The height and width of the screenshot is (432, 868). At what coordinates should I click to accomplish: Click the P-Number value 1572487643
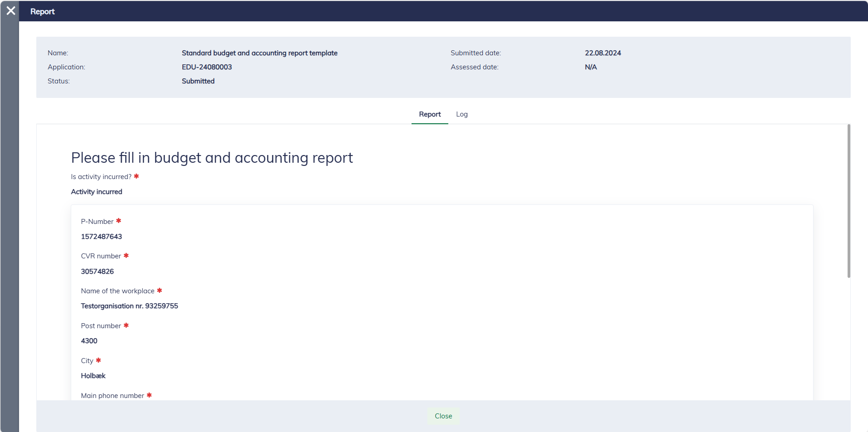[101, 237]
